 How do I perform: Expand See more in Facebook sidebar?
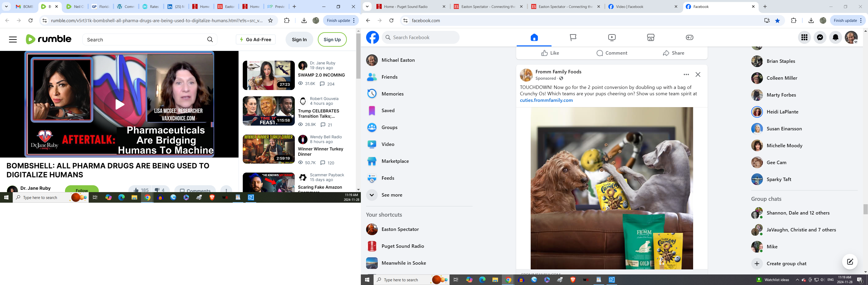tap(391, 195)
